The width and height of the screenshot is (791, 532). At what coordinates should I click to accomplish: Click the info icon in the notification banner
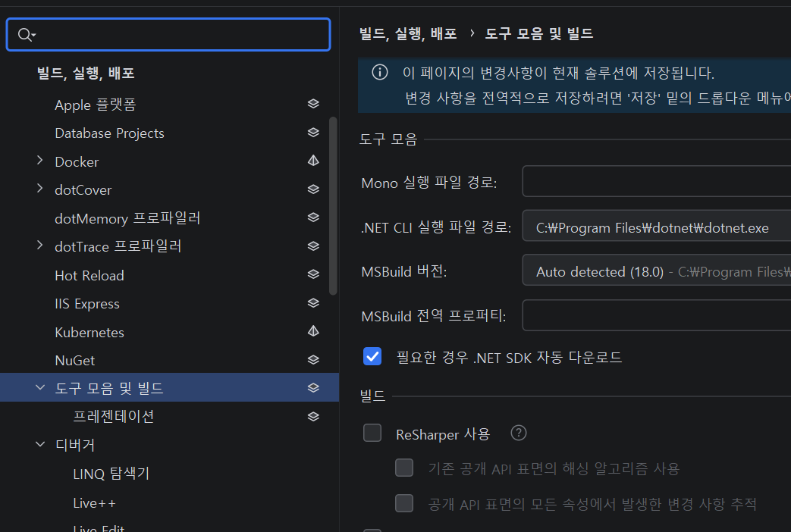379,73
